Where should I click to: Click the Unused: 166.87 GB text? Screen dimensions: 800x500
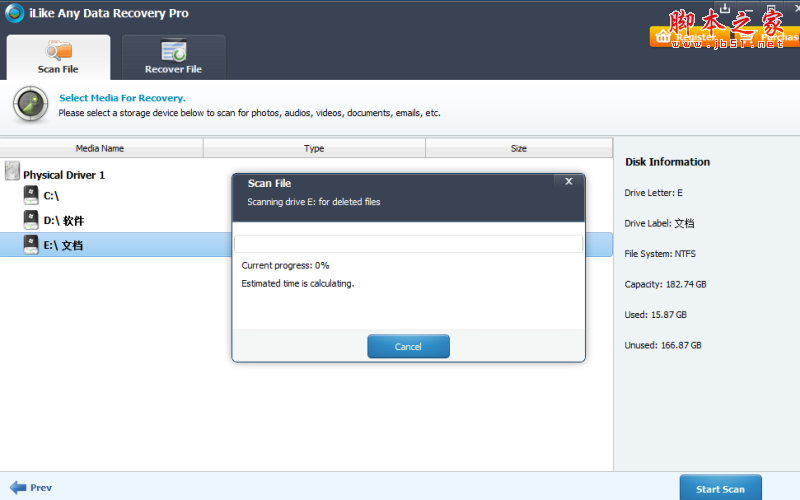point(663,345)
